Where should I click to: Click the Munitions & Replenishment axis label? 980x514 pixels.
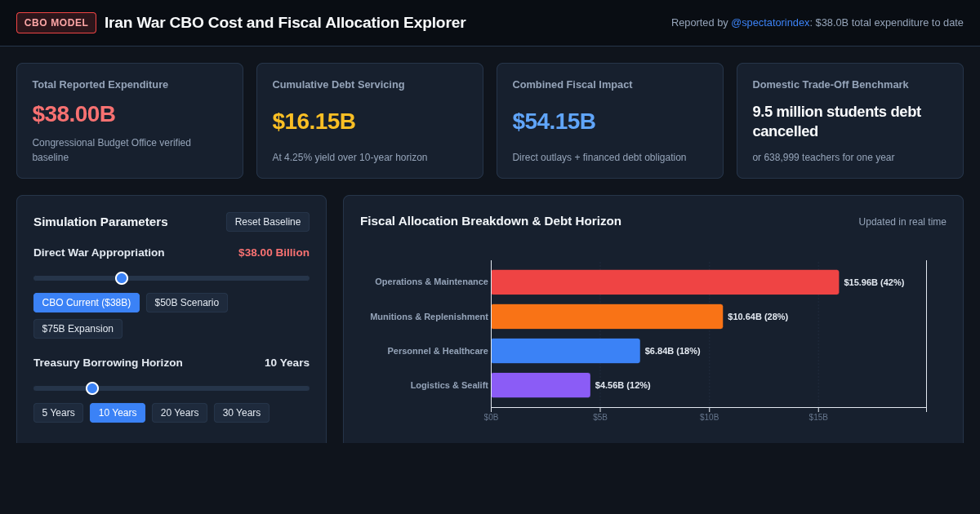click(429, 317)
